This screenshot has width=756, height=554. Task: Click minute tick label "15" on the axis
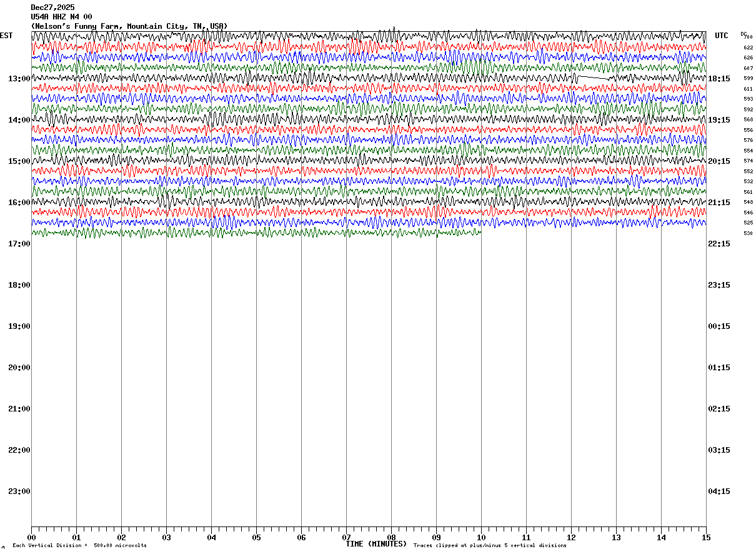(706, 537)
